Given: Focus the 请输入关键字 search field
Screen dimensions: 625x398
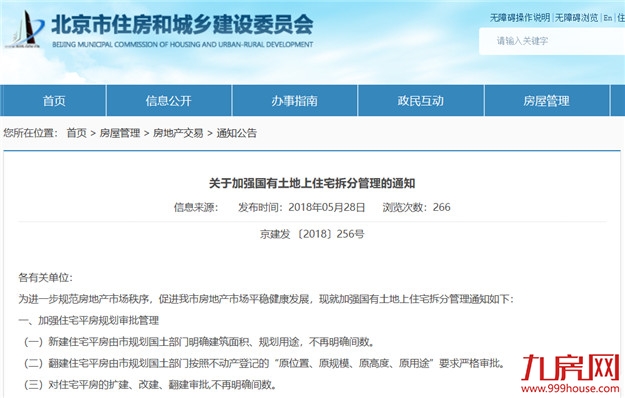Looking at the screenshot, I should coord(552,41).
